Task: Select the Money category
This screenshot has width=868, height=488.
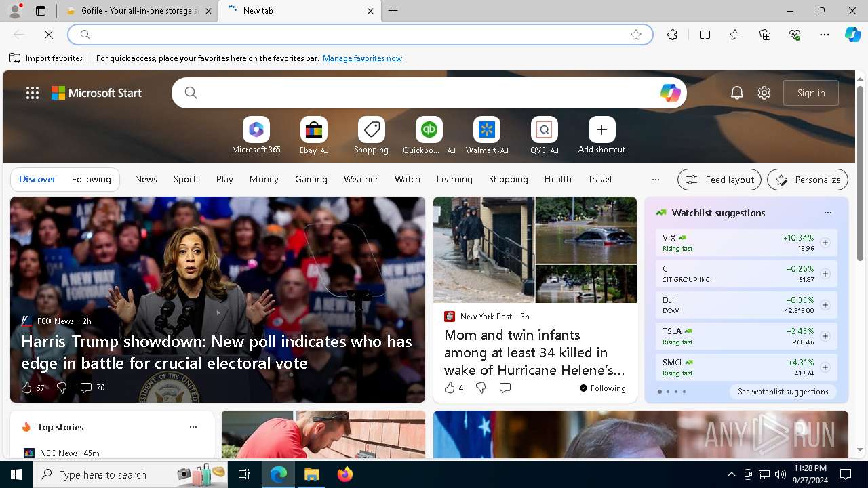Action: (x=264, y=180)
